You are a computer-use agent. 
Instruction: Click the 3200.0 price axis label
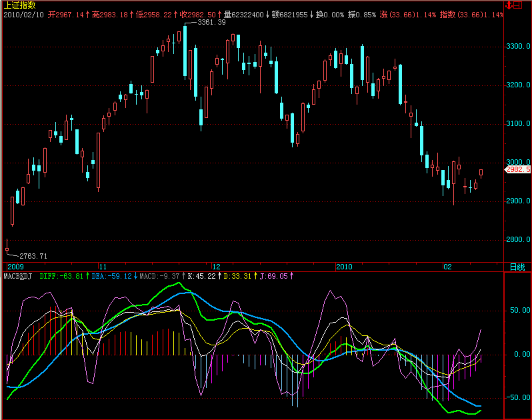click(518, 85)
